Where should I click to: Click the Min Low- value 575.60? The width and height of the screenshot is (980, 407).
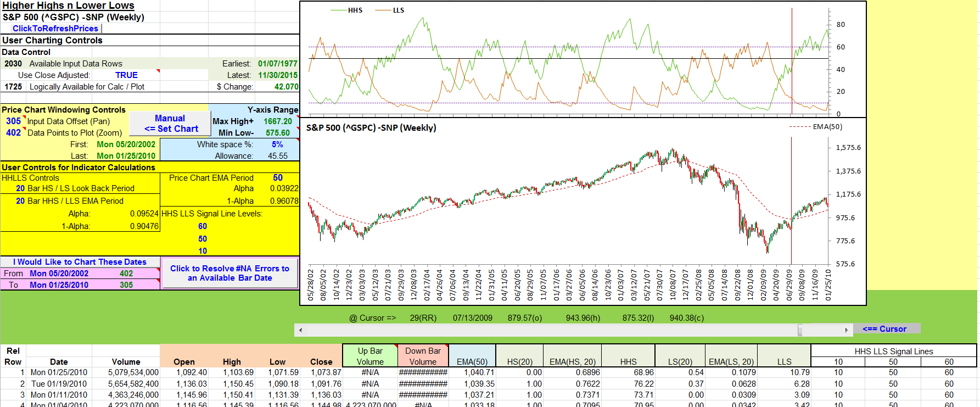(278, 133)
